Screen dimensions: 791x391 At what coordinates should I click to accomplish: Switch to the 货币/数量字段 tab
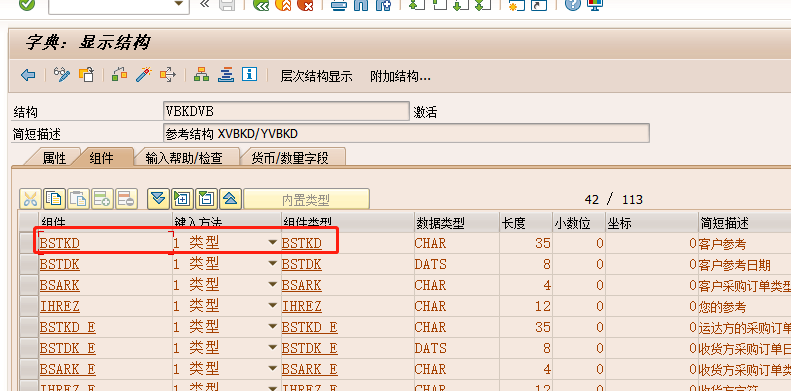point(290,158)
